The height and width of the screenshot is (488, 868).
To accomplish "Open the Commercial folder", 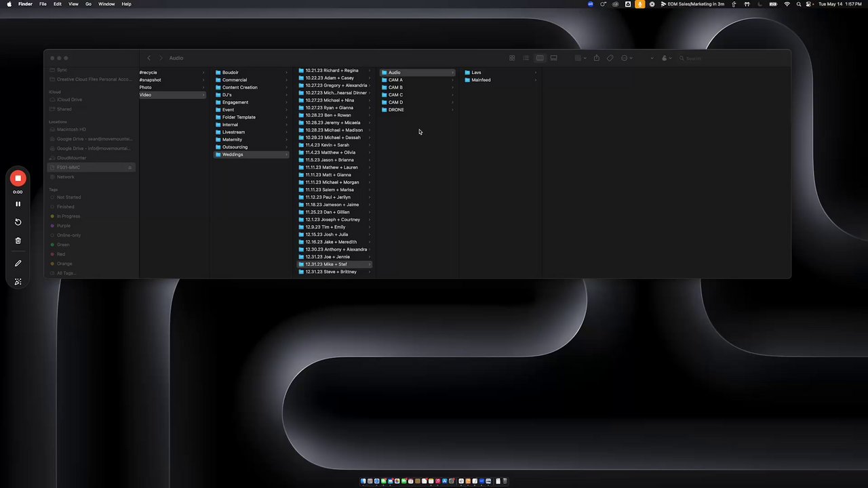I will coord(251,80).
